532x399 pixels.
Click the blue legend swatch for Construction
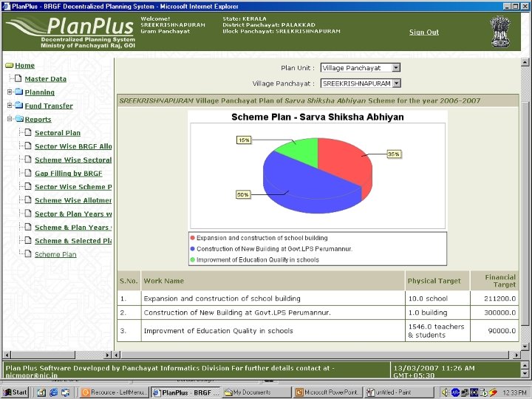tap(192, 249)
